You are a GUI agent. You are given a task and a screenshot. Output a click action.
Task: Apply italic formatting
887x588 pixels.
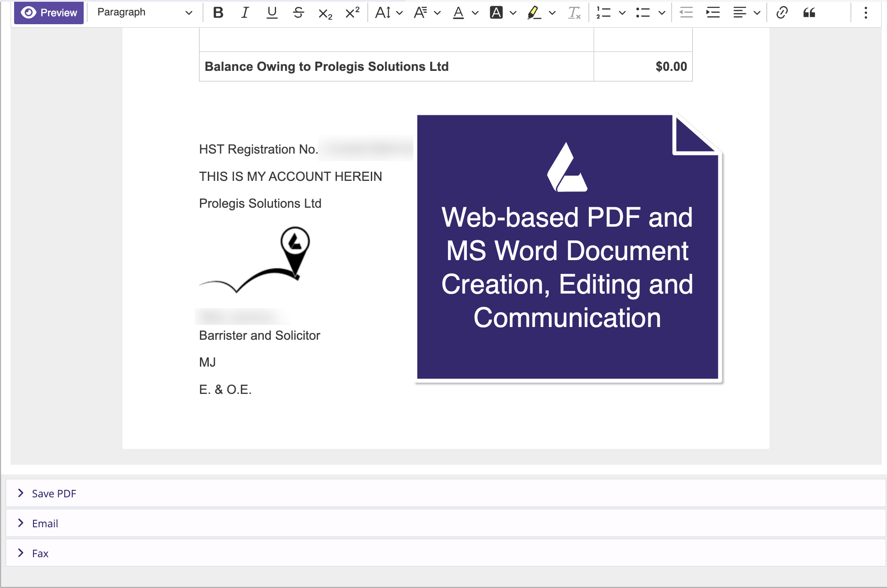pos(245,13)
